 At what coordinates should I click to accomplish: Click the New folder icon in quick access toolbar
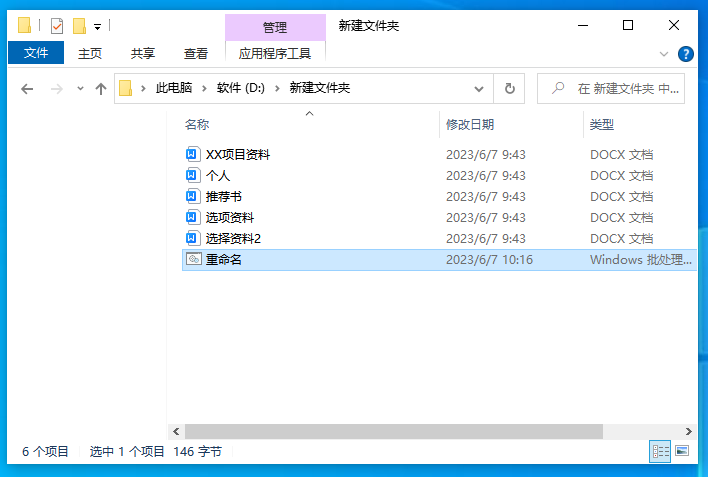[79, 26]
